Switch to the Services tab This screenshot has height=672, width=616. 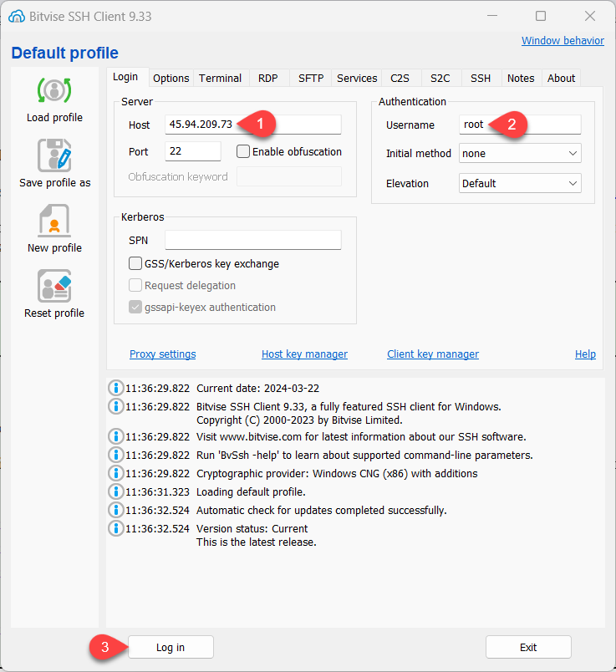[357, 78]
